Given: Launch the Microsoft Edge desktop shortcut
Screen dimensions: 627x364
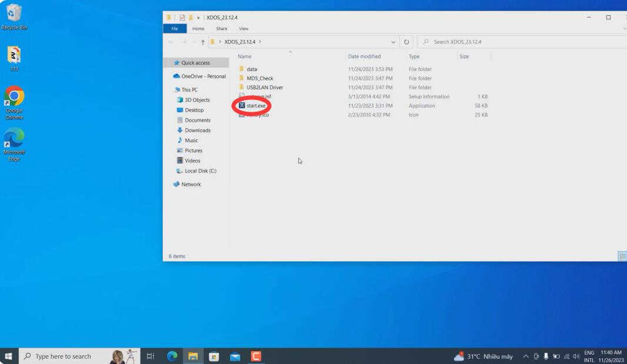Looking at the screenshot, I should 14,145.
